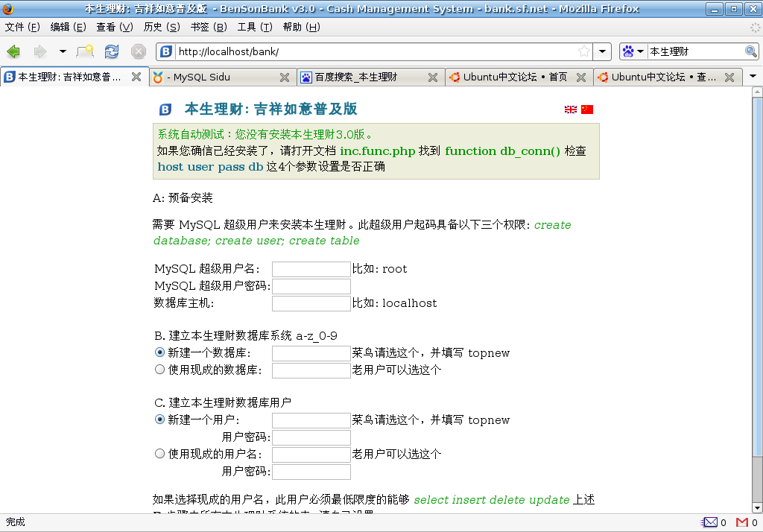This screenshot has height=532, width=763.
Task: Click the MySQL 超级用户名 input field
Action: [311, 269]
